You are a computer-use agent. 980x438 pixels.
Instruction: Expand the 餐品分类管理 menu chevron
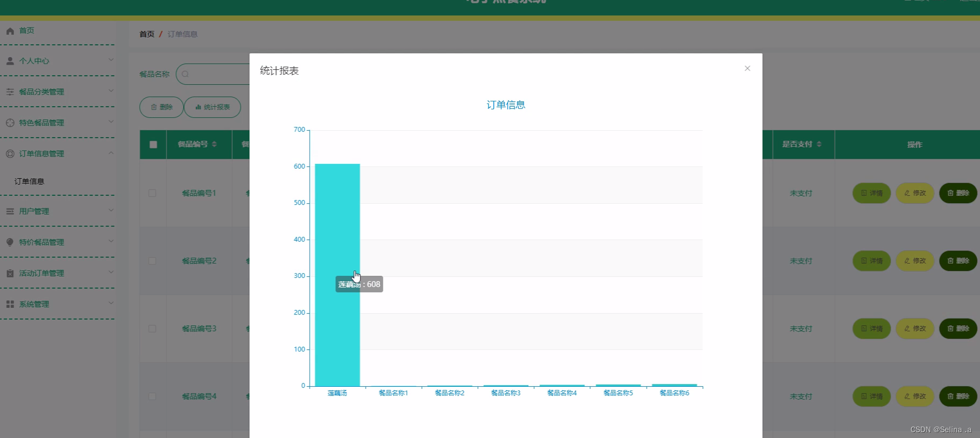[x=111, y=90]
